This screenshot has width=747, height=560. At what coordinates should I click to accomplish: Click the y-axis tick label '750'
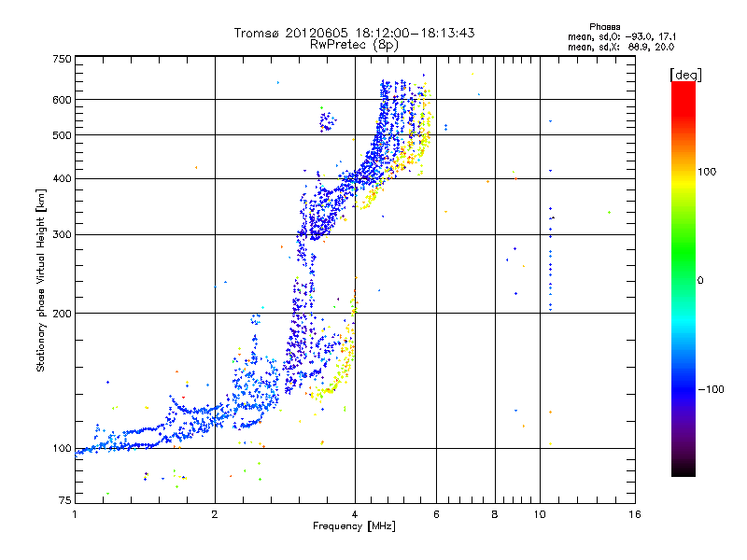tap(62, 59)
